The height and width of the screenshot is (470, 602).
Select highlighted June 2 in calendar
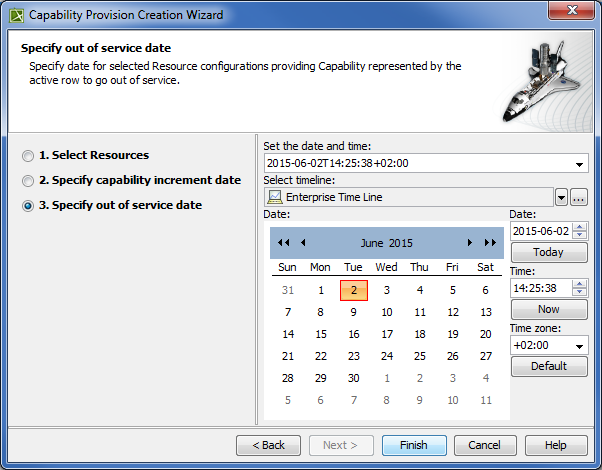pyautogui.click(x=354, y=290)
